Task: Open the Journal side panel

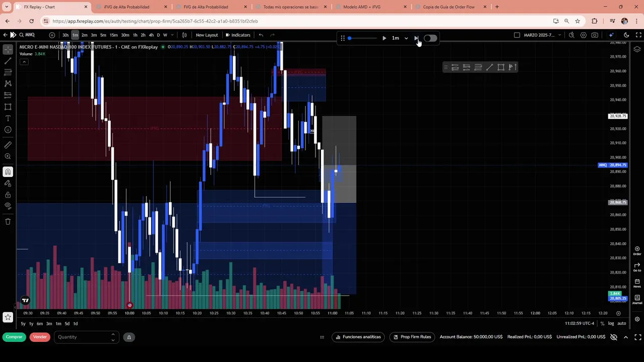Action: pos(637,300)
